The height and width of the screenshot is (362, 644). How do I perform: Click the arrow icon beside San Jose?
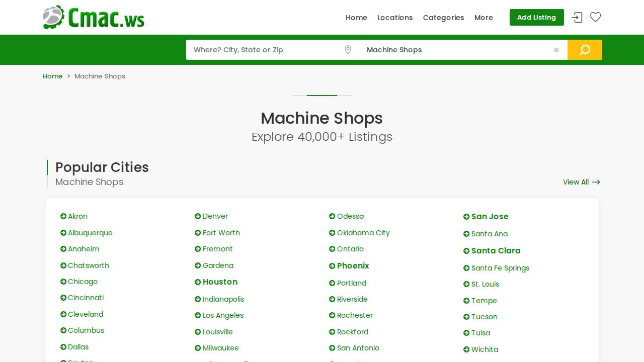[x=466, y=217]
